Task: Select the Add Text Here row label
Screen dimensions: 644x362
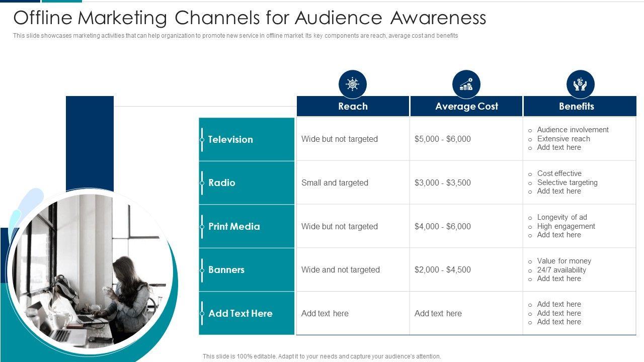Action: coord(247,313)
